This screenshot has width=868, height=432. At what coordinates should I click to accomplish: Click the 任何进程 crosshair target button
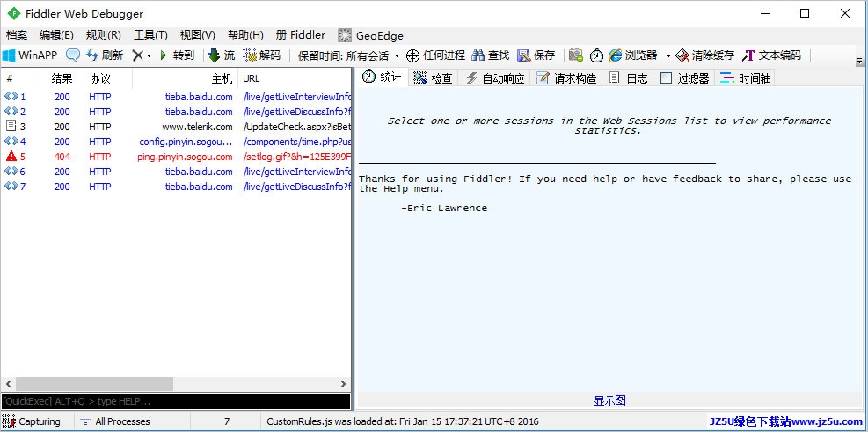pyautogui.click(x=435, y=55)
